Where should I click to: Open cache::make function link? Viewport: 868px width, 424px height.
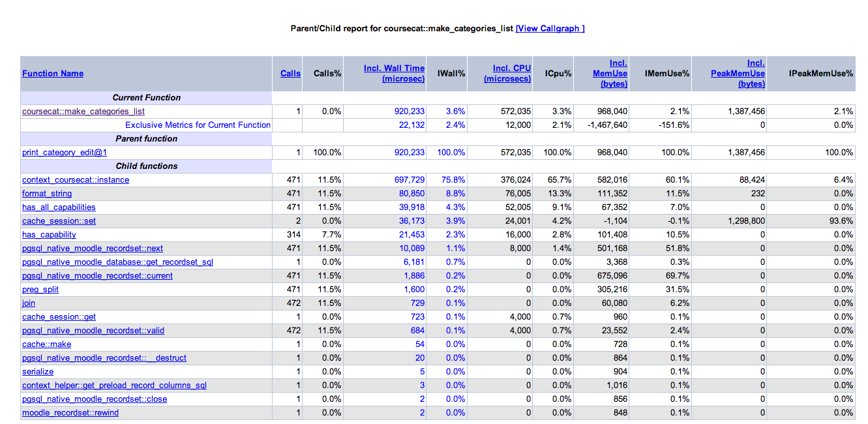point(47,344)
